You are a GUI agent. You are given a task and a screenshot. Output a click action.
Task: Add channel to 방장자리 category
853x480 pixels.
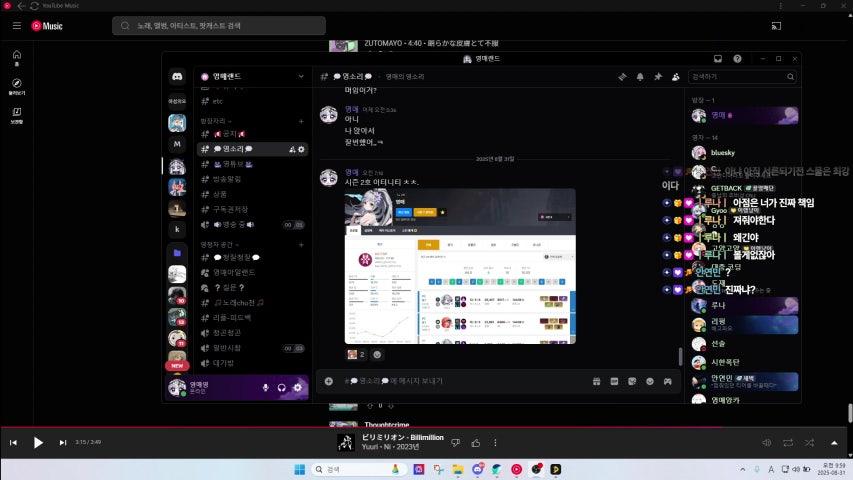click(301, 121)
